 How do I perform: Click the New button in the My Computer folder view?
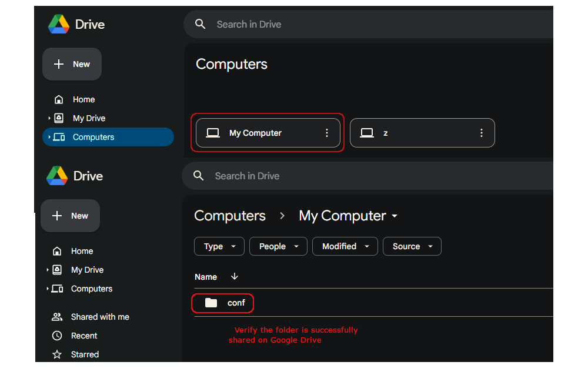click(x=70, y=216)
